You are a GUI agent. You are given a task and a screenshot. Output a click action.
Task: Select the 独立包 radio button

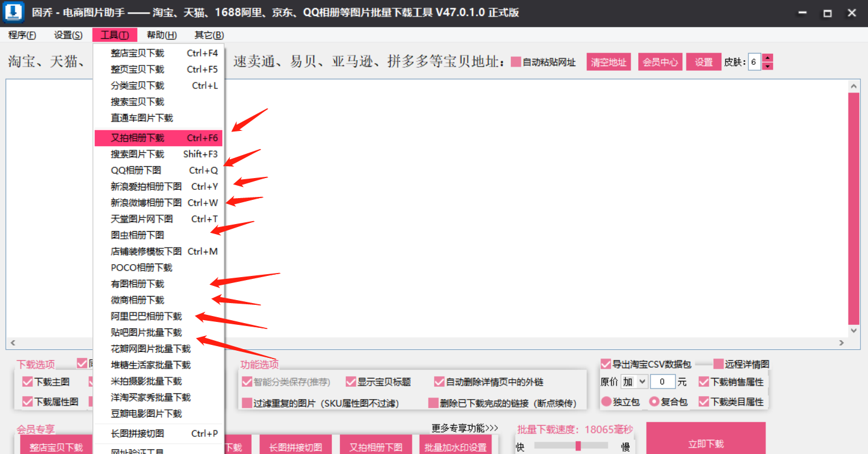coord(606,402)
